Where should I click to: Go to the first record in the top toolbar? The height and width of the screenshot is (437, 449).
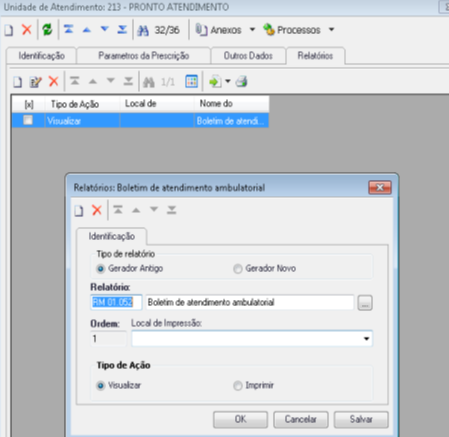point(69,29)
